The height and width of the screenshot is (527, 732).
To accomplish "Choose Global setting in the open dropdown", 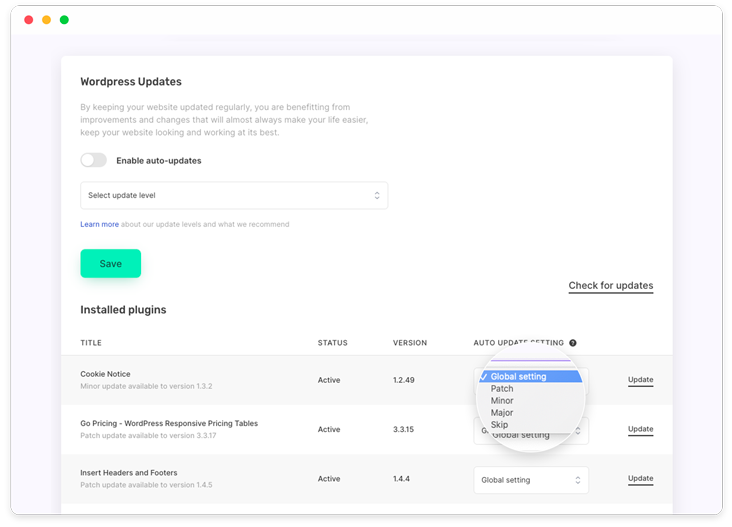I will pyautogui.click(x=531, y=376).
